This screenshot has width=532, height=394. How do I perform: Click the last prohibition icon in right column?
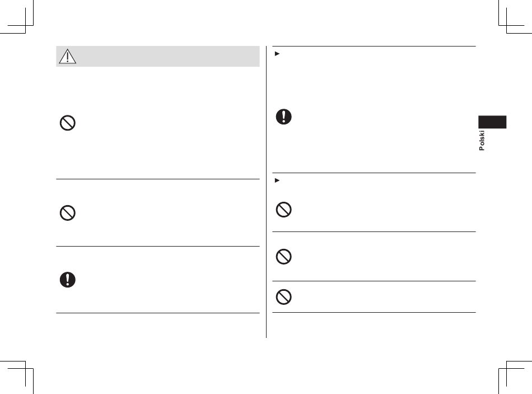tap(284, 297)
